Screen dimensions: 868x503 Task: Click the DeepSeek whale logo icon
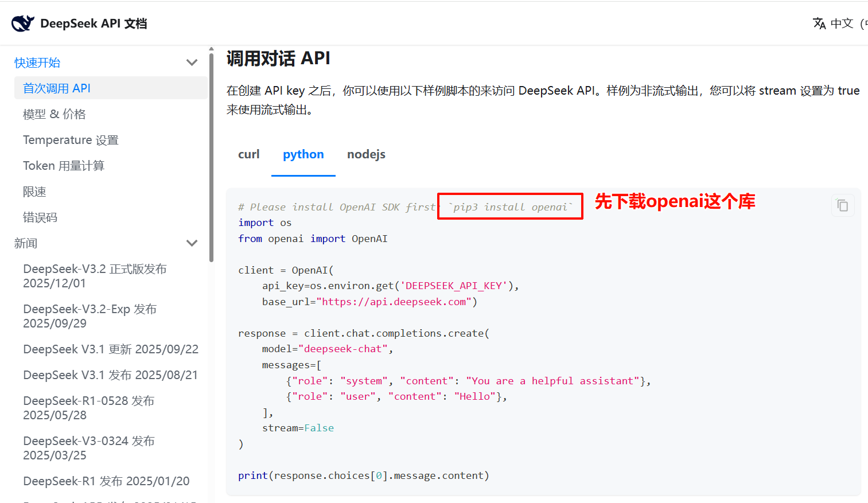coord(23,24)
